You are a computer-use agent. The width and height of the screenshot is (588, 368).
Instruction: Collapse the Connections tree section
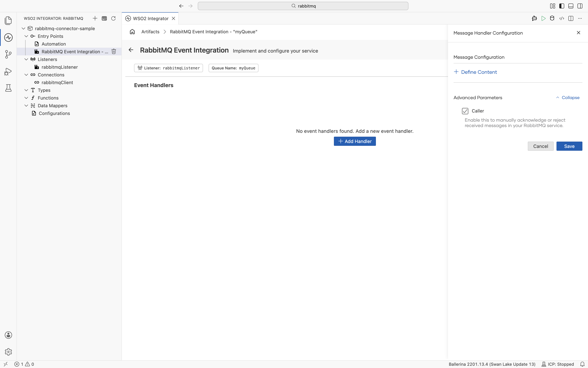(x=26, y=75)
